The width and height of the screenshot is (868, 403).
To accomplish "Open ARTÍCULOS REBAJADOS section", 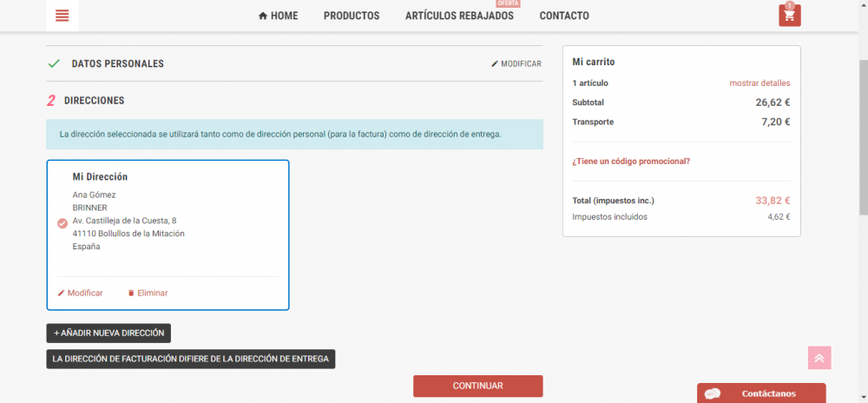I will (x=459, y=16).
